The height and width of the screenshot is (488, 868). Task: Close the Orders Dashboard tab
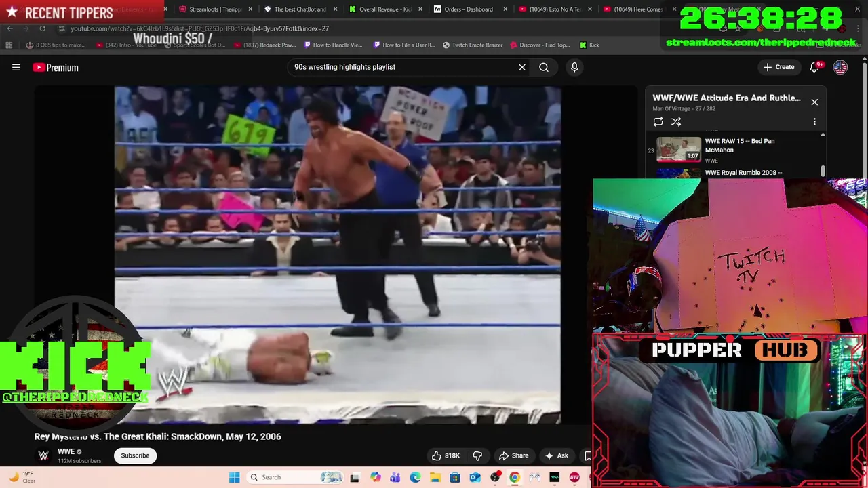point(505,9)
